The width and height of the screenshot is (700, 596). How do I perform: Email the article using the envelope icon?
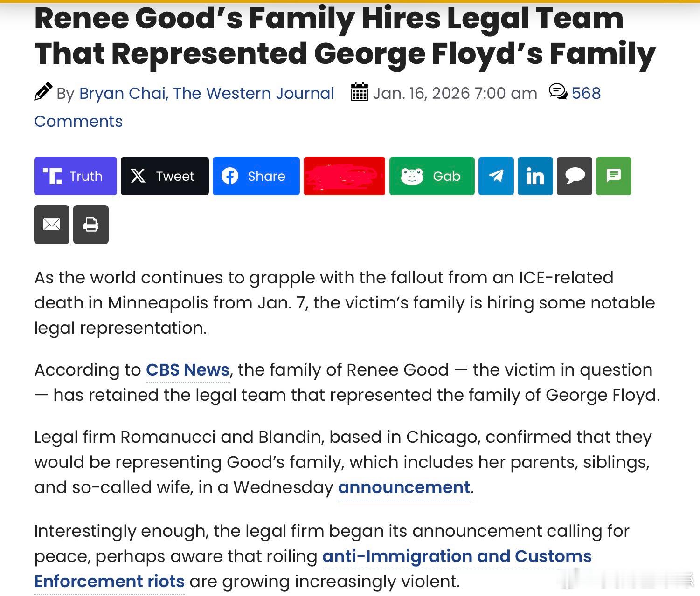pos(51,225)
